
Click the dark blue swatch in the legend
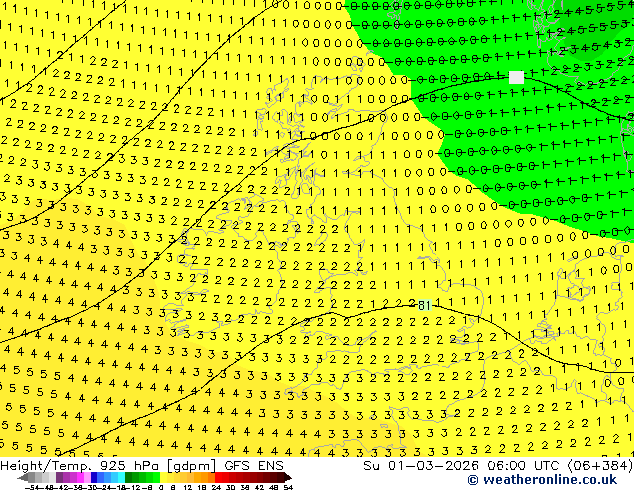tap(94, 477)
